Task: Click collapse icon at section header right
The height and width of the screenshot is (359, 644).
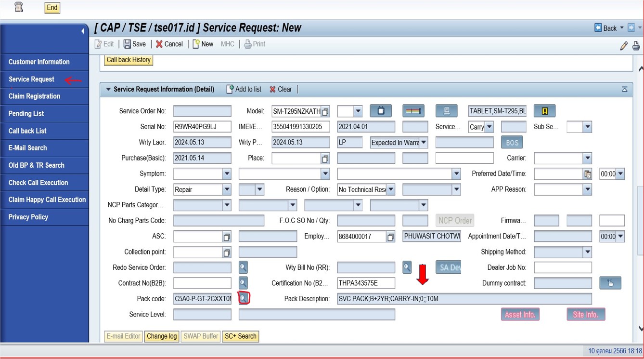Action: [624, 89]
